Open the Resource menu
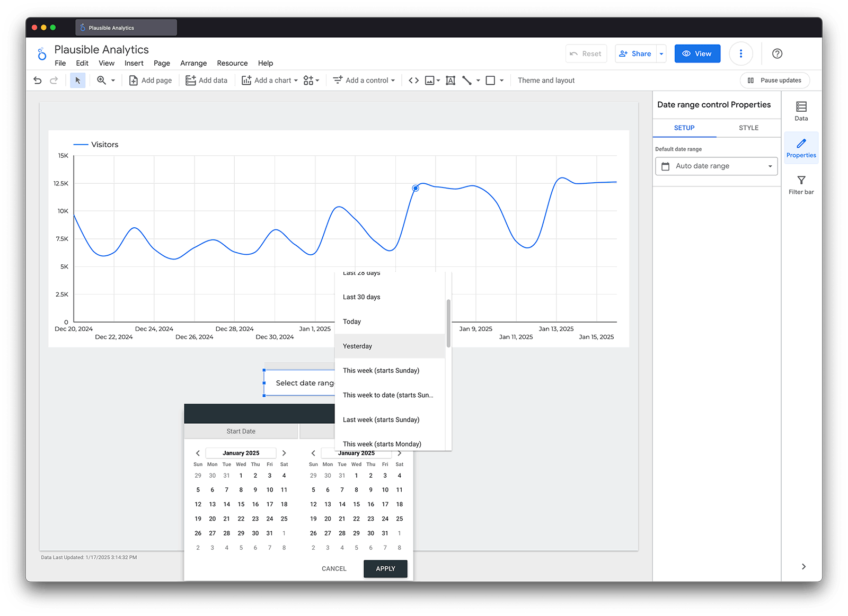The image size is (848, 616). (232, 63)
